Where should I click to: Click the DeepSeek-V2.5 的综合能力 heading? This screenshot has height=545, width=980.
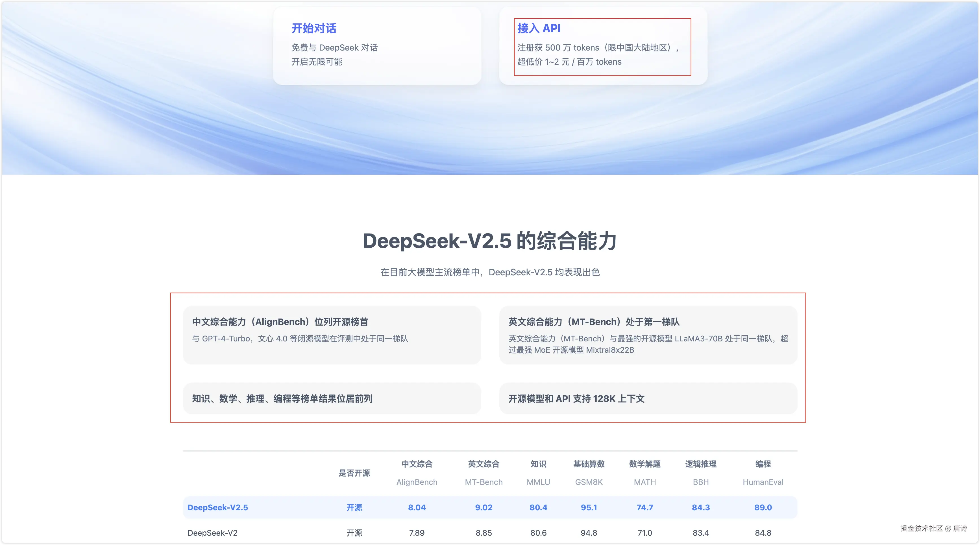[x=490, y=241]
